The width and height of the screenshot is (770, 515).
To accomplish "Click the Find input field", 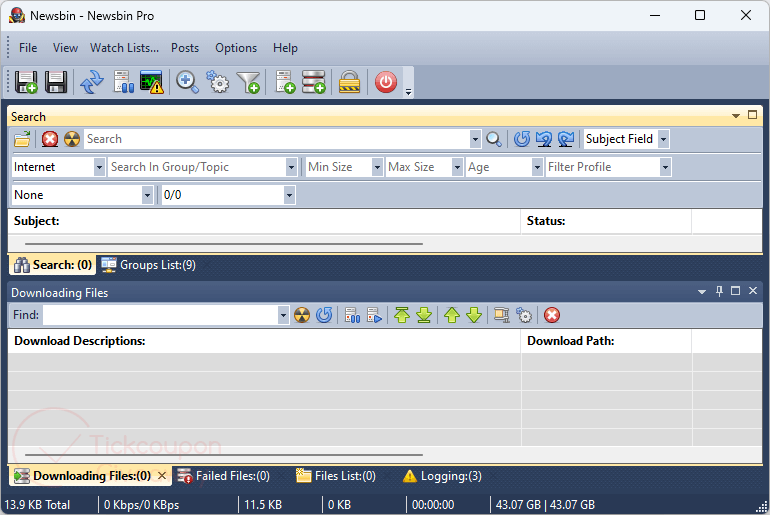I will tap(160, 315).
